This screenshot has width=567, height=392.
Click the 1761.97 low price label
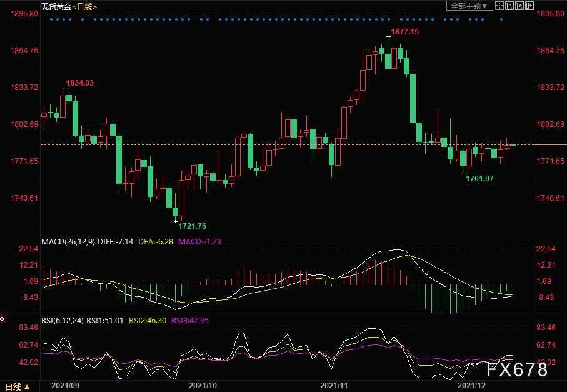[x=479, y=178]
